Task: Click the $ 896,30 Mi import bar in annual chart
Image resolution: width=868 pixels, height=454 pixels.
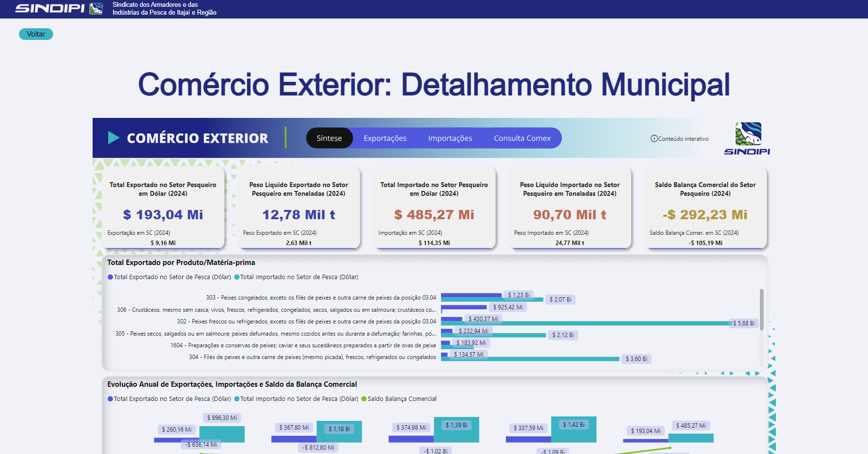Action: (x=222, y=434)
